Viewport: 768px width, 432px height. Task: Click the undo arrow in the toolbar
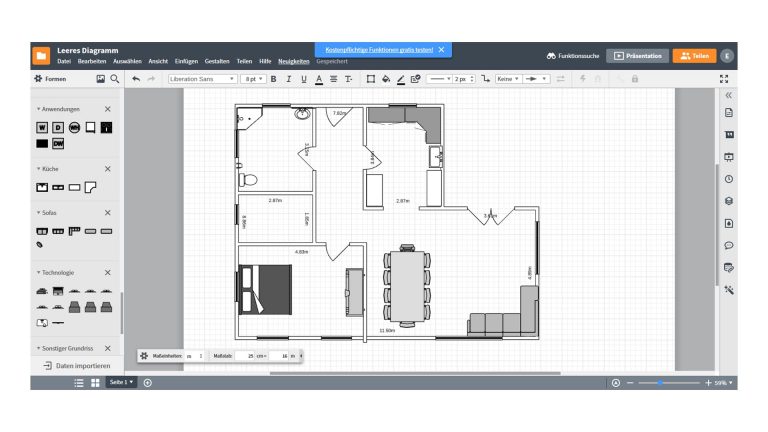136,78
